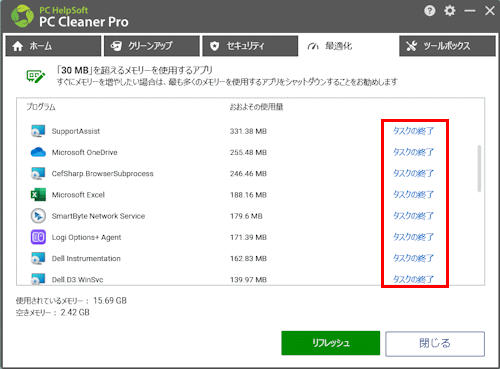Open the ツールボックス tab

pos(447,46)
